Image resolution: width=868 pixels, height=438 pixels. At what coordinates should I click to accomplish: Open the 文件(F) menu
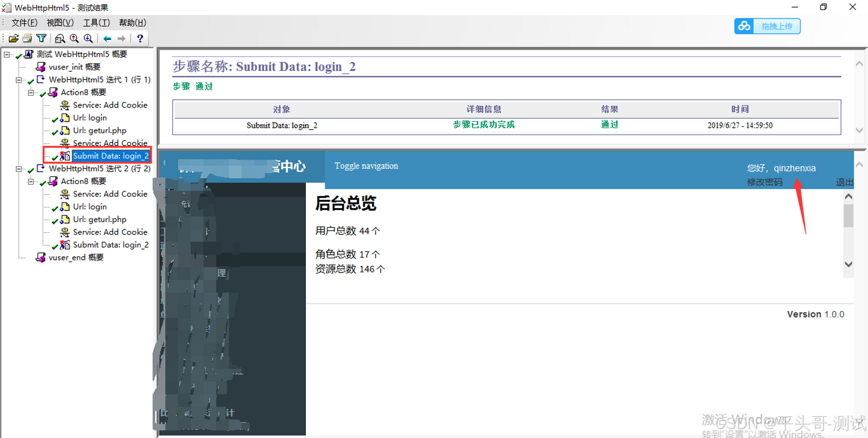24,22
